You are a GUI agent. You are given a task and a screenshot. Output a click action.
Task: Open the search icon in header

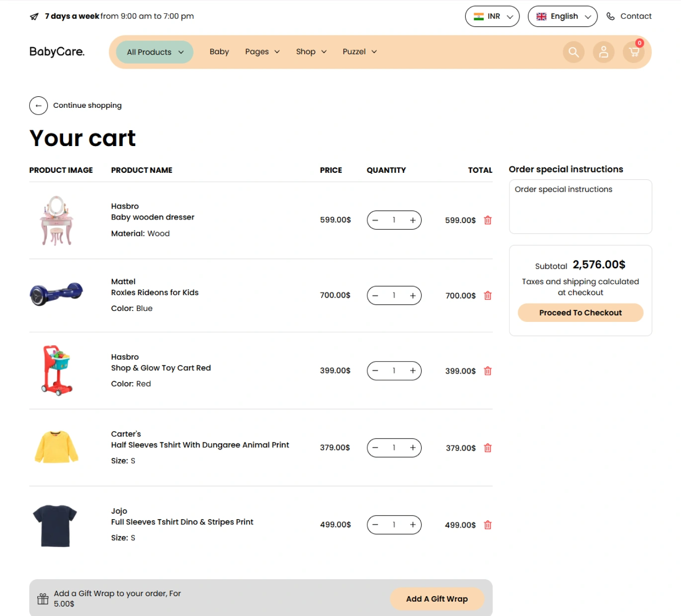[573, 52]
